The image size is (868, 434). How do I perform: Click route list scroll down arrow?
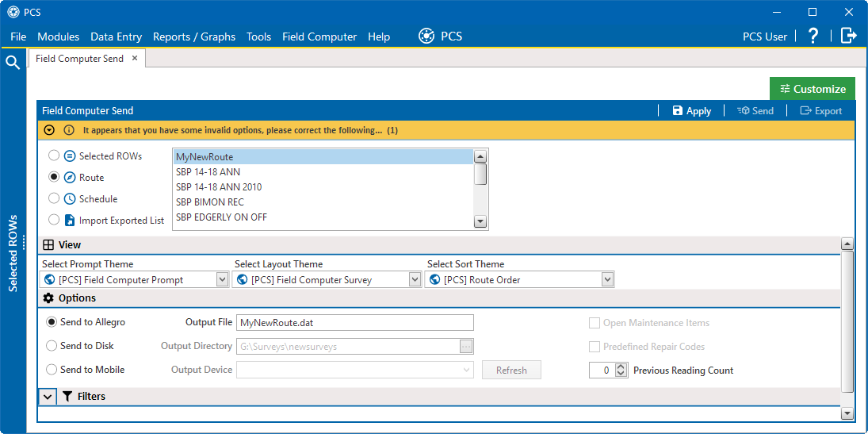point(480,221)
